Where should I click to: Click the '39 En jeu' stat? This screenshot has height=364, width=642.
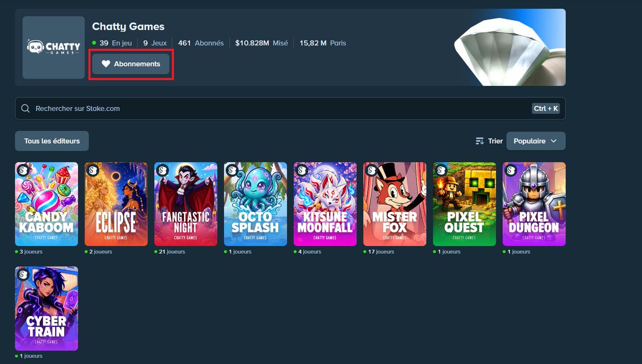[x=112, y=43]
